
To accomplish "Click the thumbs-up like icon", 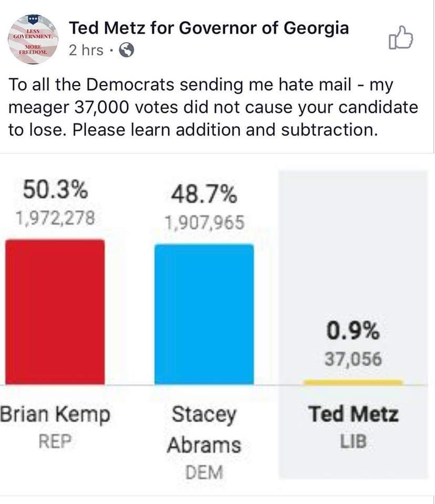I will coord(400,38).
